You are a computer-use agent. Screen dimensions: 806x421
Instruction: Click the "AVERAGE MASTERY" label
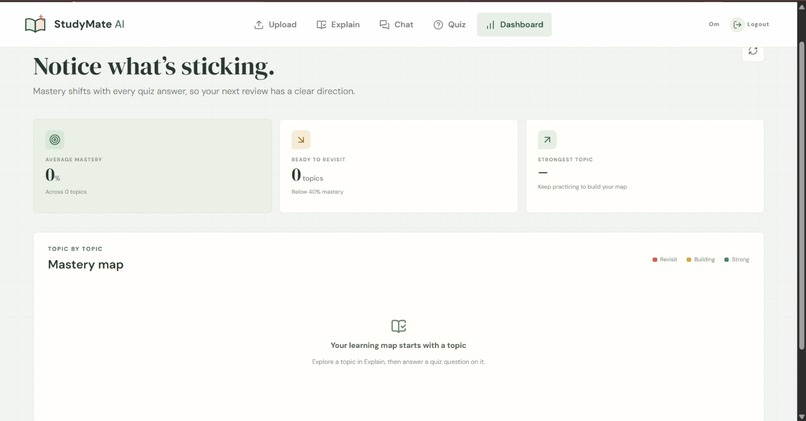coord(74,159)
